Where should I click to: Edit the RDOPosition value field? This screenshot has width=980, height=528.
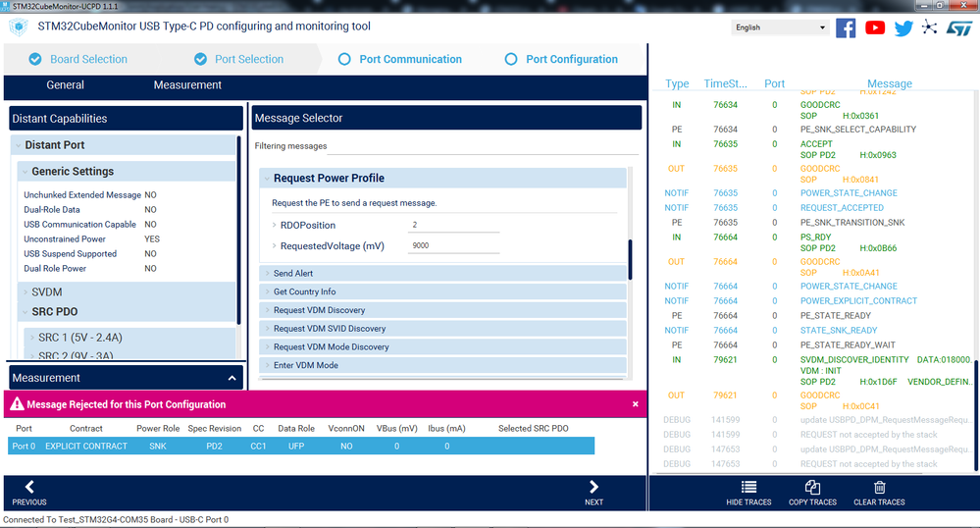(x=453, y=225)
